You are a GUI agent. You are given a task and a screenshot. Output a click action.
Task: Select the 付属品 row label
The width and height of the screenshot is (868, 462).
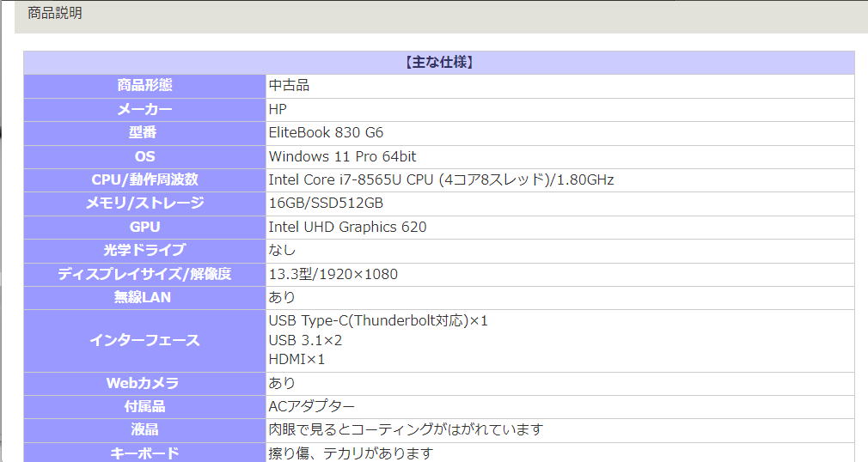pos(144,407)
